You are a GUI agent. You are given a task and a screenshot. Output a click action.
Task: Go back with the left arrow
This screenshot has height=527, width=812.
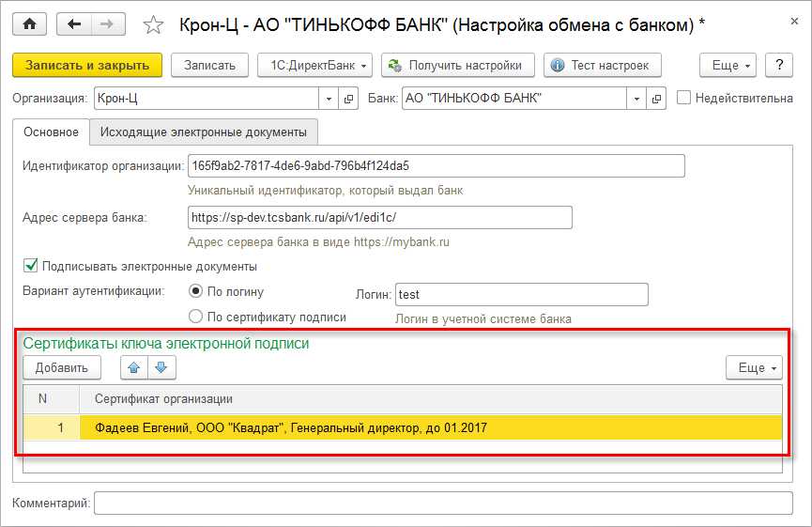[x=76, y=24]
